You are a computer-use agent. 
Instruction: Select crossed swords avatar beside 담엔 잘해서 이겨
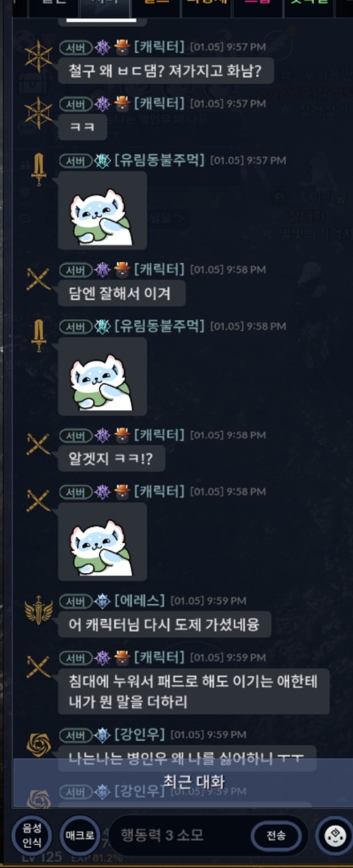pyautogui.click(x=39, y=279)
